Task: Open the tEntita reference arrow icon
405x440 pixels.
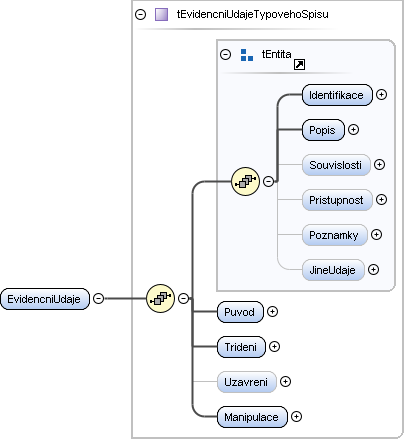Action: (x=299, y=64)
